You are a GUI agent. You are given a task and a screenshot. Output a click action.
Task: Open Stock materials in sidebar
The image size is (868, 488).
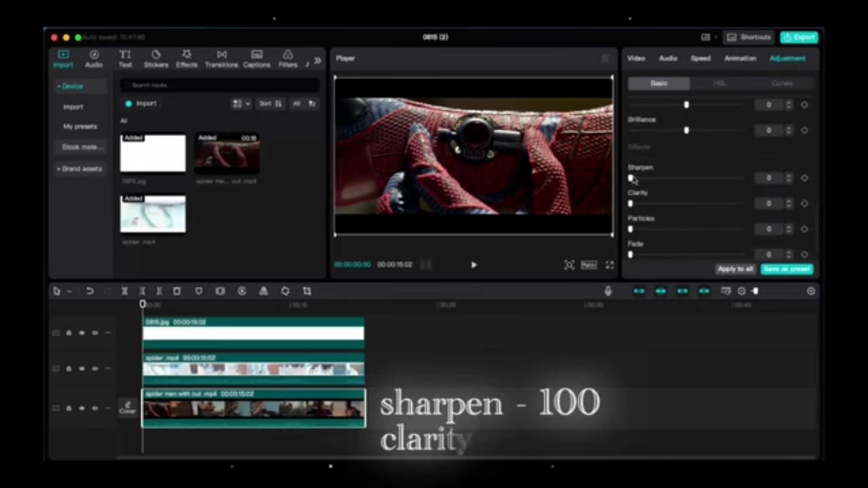pyautogui.click(x=81, y=147)
